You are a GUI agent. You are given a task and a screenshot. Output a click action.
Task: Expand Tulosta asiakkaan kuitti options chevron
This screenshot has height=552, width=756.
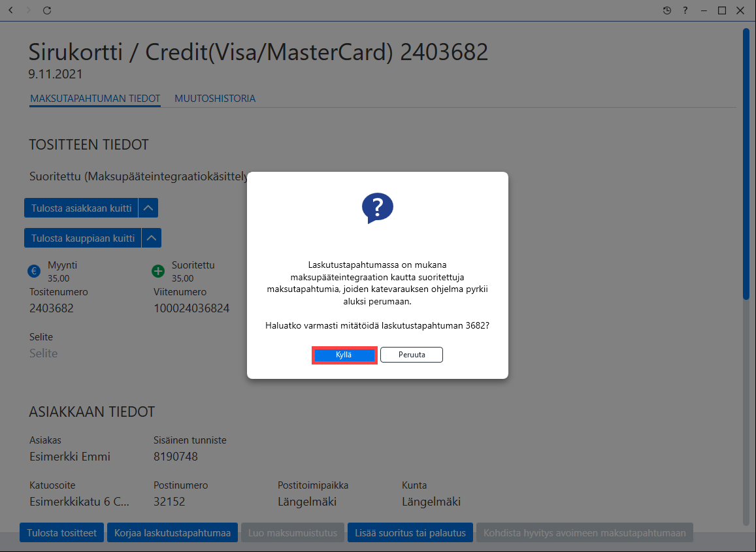click(x=148, y=208)
